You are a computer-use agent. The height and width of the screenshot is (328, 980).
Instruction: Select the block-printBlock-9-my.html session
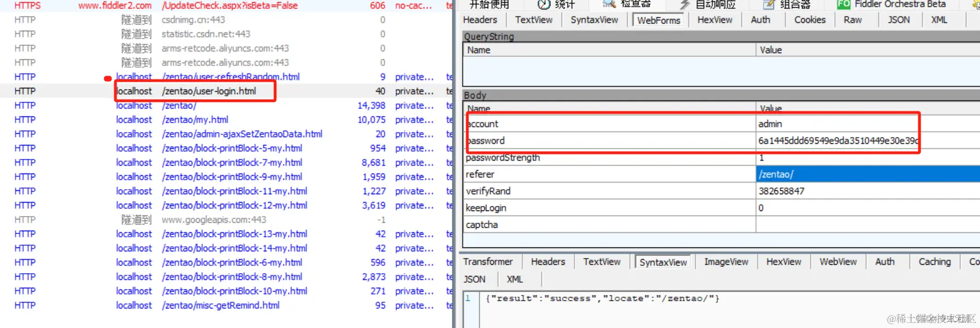tap(226, 176)
